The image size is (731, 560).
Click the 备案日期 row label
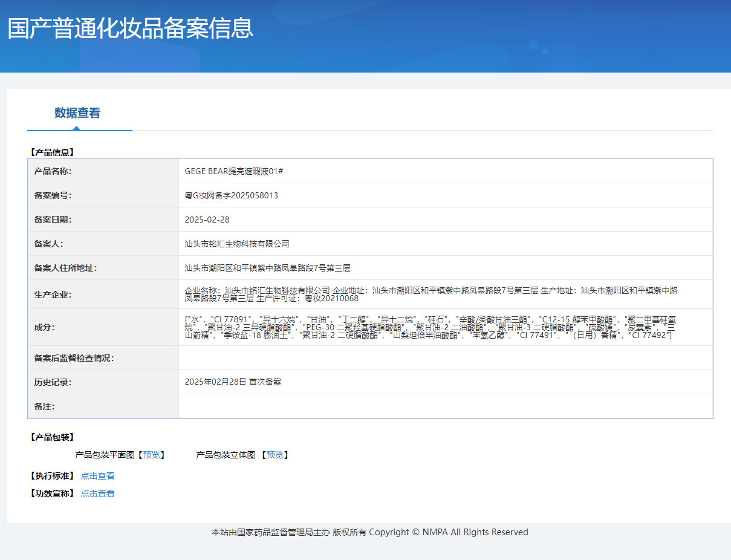tap(53, 220)
